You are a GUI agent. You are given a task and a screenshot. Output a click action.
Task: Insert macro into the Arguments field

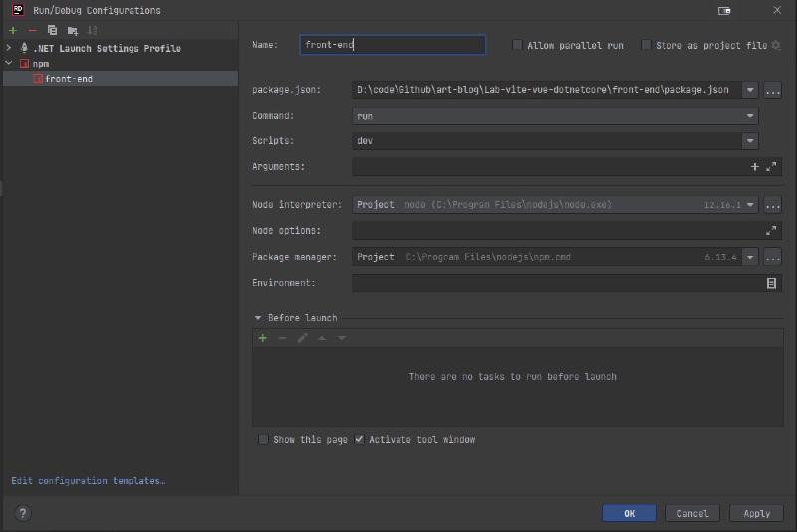tap(754, 167)
